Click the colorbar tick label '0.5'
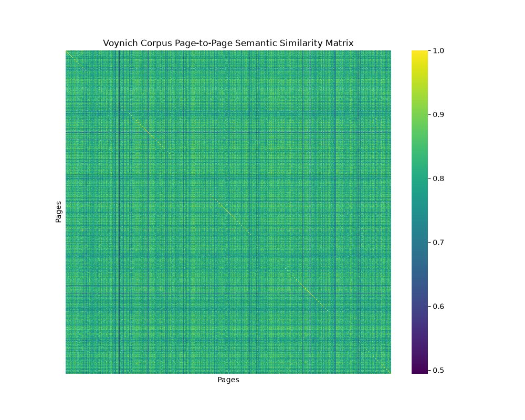Screen dimensions: 525x420 click(438, 370)
